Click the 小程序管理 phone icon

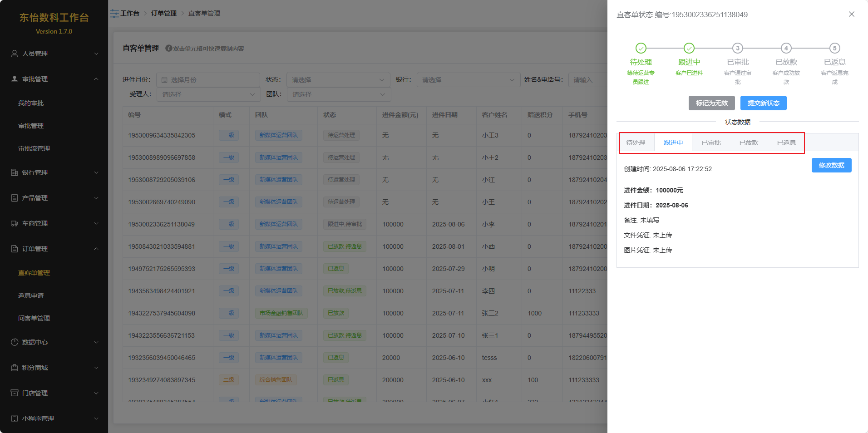pyautogui.click(x=15, y=418)
